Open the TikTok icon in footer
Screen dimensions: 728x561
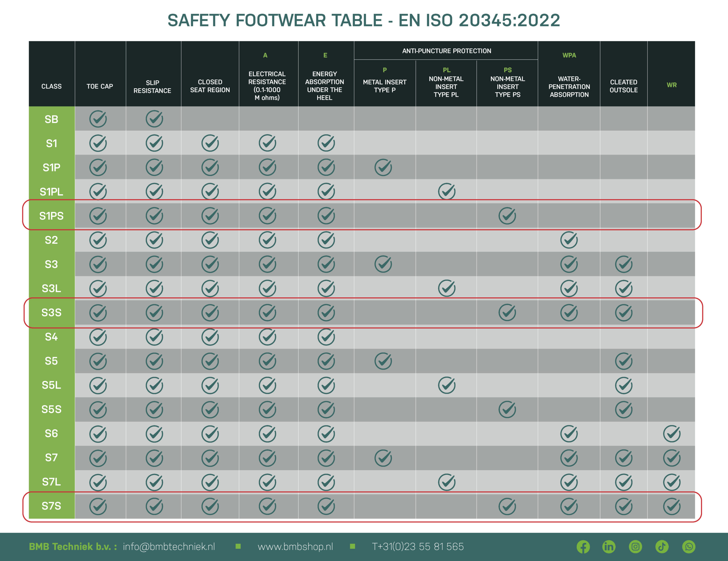click(662, 547)
